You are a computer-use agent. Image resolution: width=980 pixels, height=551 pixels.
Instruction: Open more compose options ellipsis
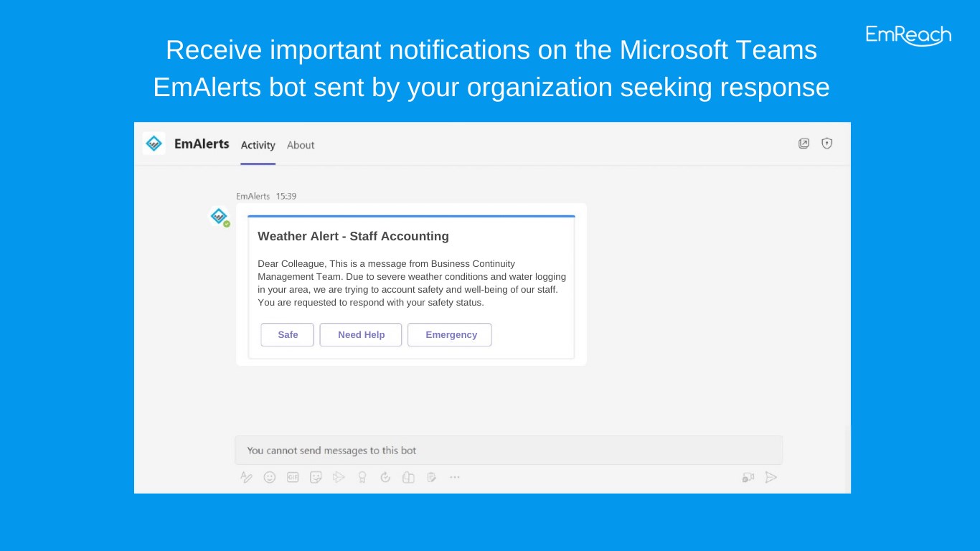point(454,477)
